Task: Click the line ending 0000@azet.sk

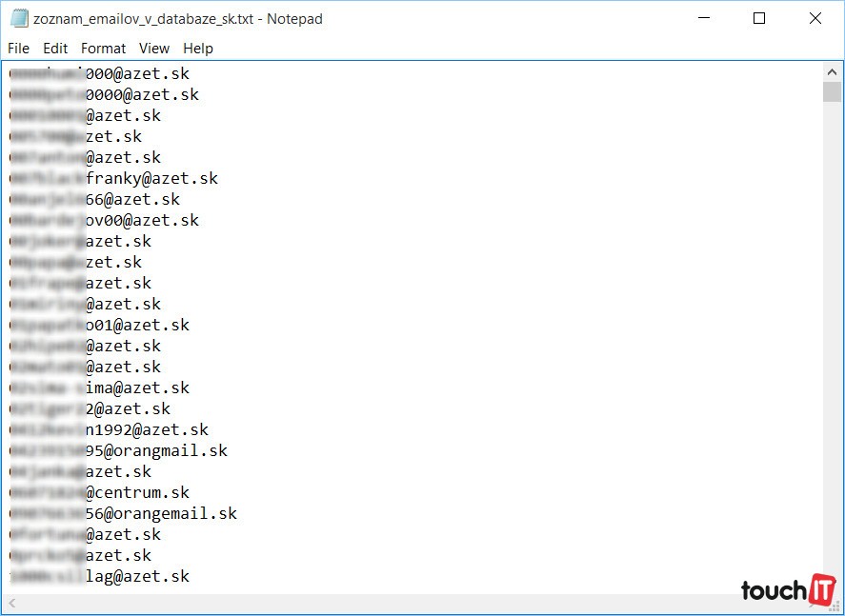Action: pyautogui.click(x=105, y=95)
